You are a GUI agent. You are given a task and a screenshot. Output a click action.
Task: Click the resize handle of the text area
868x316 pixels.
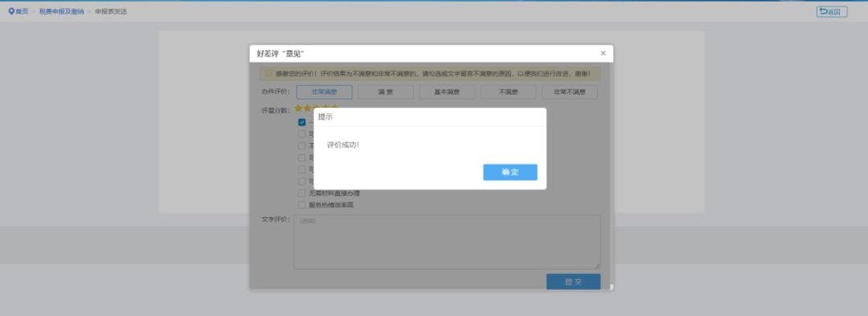click(x=597, y=266)
